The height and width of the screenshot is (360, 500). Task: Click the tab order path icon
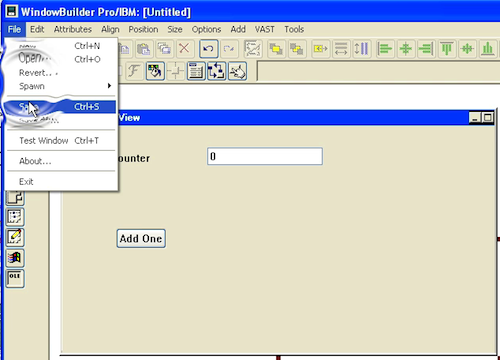(x=253, y=49)
